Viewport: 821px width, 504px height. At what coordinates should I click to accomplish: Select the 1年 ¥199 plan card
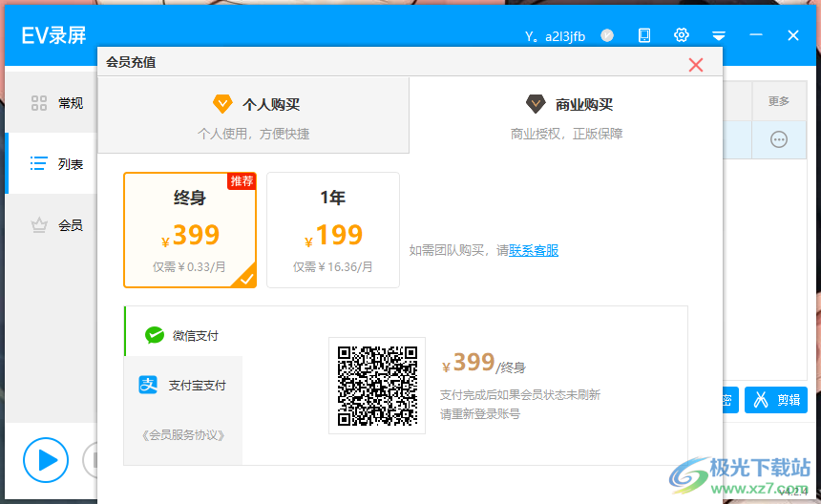tap(333, 230)
